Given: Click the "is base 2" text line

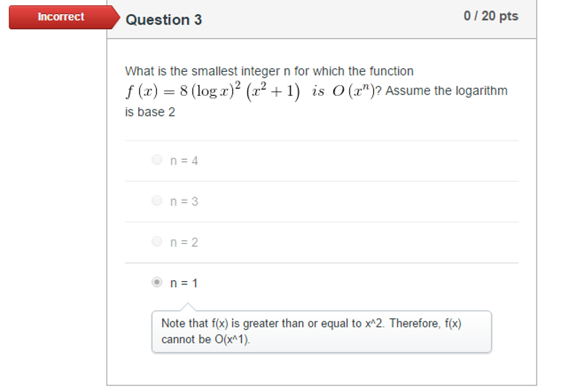Looking at the screenshot, I should (x=150, y=112).
